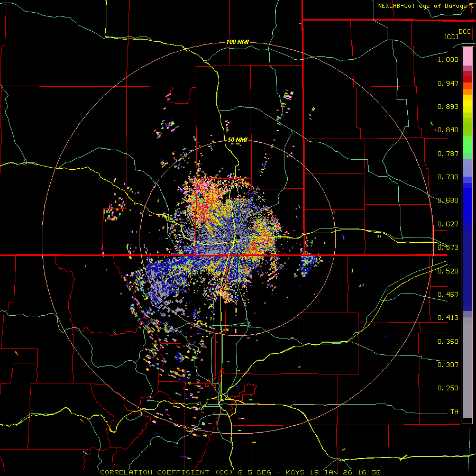Click the [CC] legend heading
The image size is (476, 476).
pyautogui.click(x=451, y=36)
